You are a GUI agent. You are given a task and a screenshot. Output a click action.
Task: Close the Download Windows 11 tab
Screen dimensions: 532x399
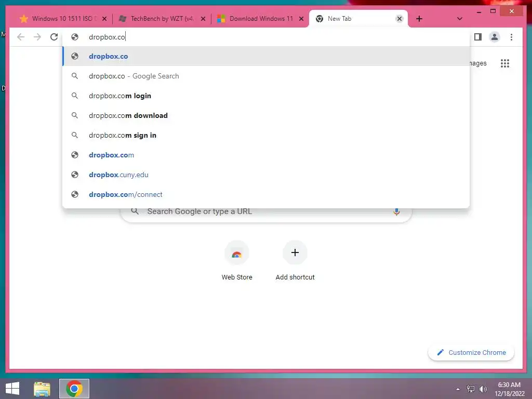coord(301,19)
